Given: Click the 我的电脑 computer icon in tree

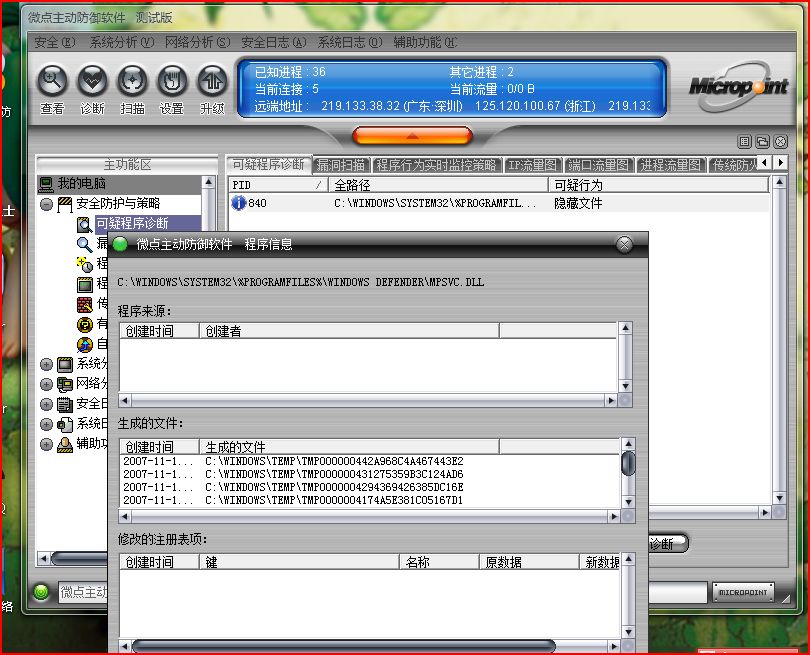Looking at the screenshot, I should 46,183.
